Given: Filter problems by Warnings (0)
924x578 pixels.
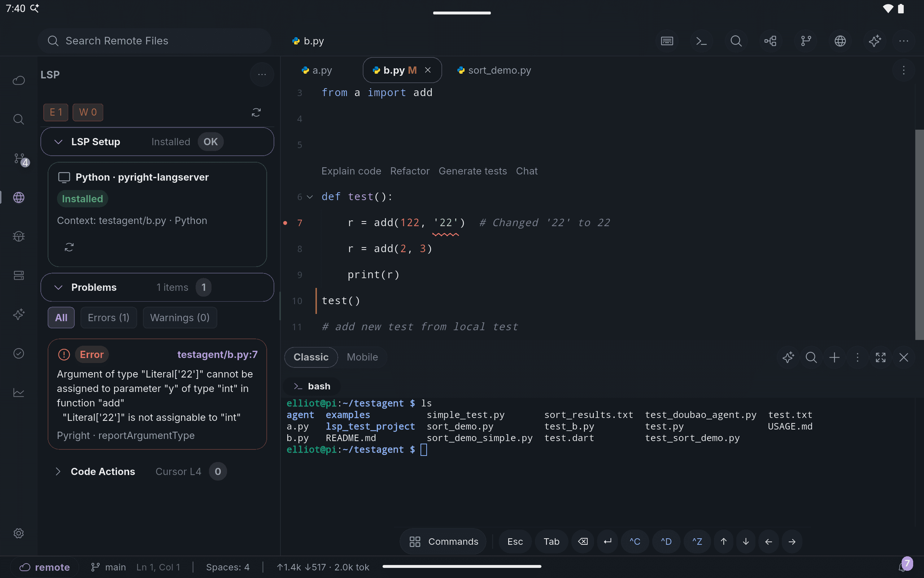Looking at the screenshot, I should click(180, 318).
